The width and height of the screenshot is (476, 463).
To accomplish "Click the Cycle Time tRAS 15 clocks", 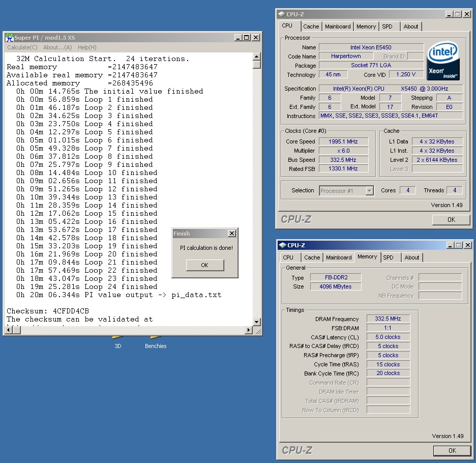I will [388, 364].
